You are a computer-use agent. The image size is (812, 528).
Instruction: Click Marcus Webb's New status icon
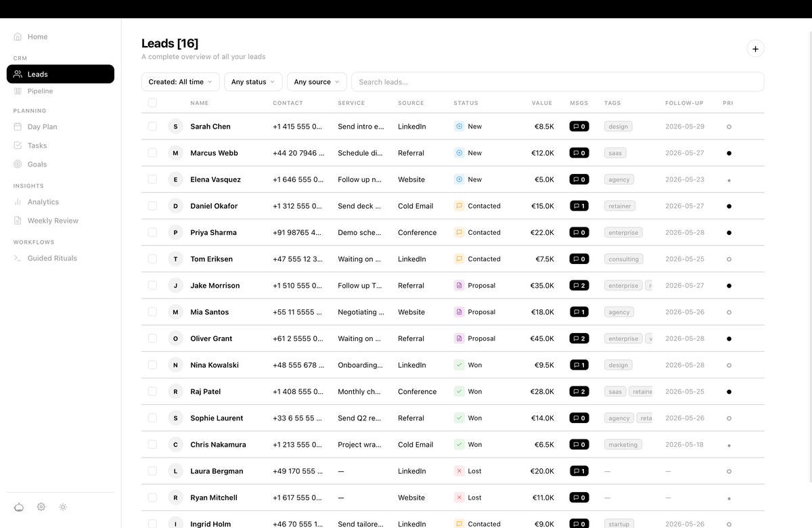pyautogui.click(x=459, y=153)
